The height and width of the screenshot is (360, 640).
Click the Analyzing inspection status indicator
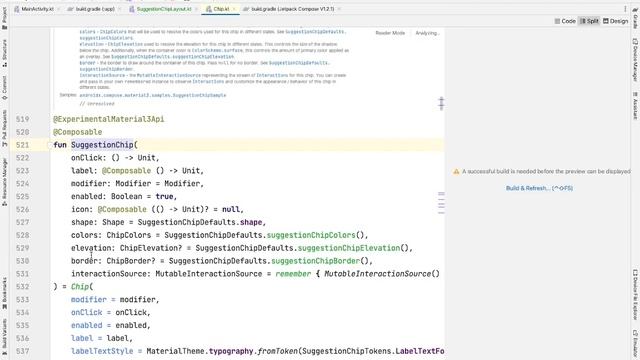point(427,33)
